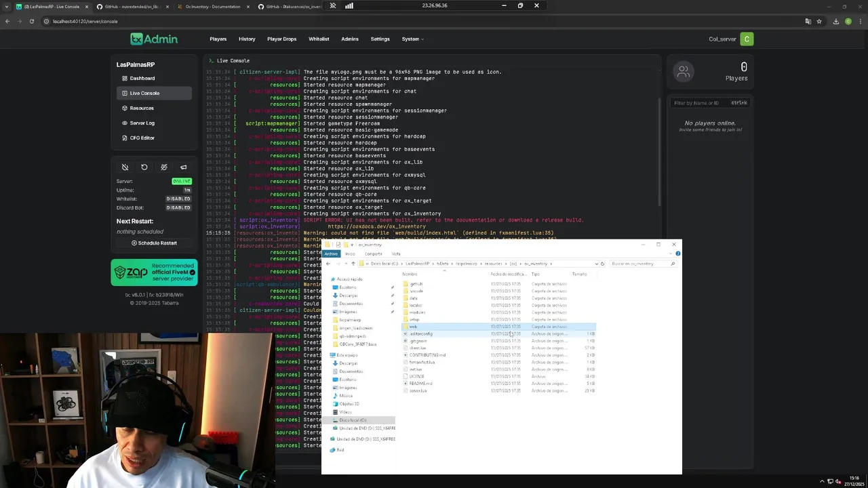Open the Col_server user avatar menu
868x488 pixels.
tap(747, 39)
